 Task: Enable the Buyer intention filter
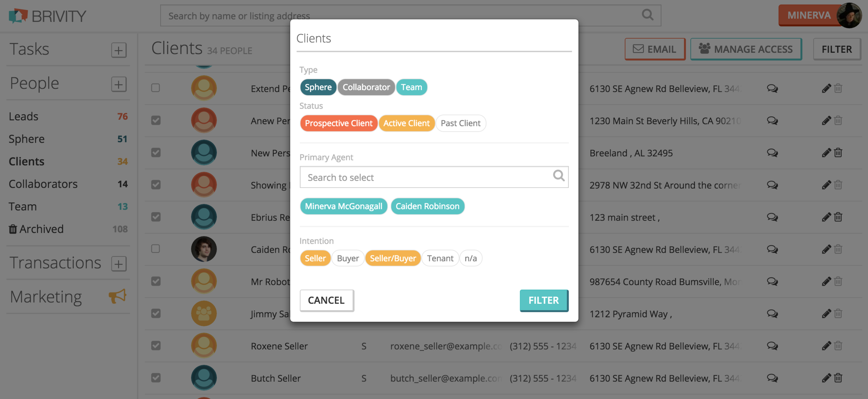coord(348,258)
